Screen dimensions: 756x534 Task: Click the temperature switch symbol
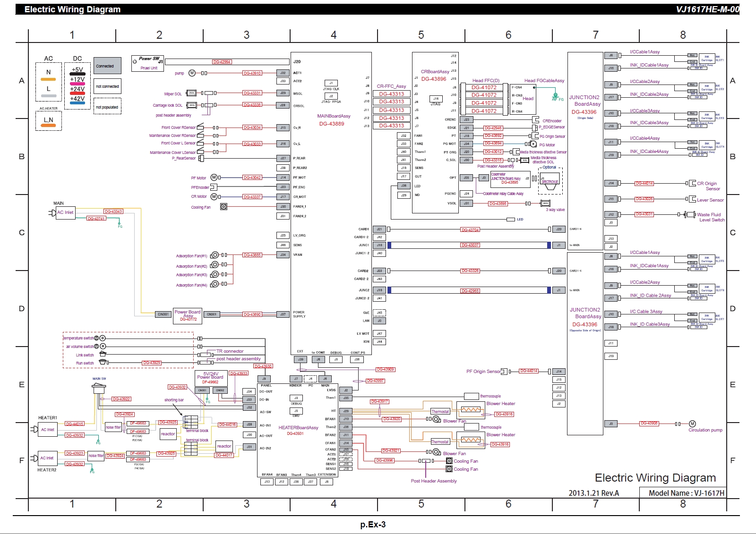[100, 338]
